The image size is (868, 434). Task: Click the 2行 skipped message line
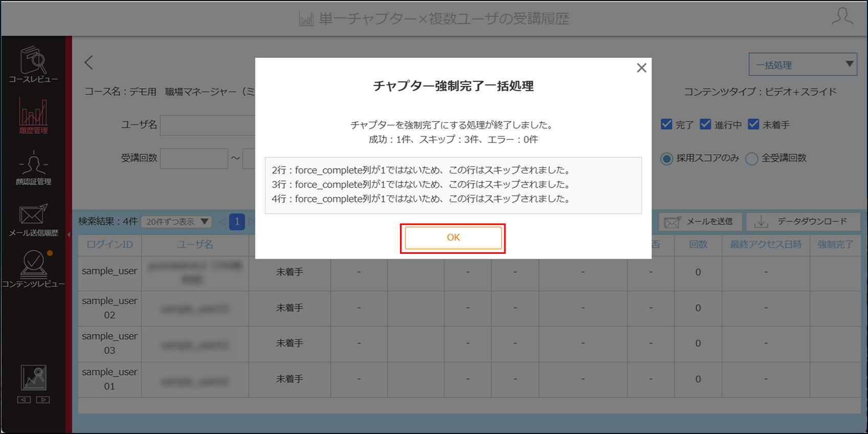tap(421, 170)
